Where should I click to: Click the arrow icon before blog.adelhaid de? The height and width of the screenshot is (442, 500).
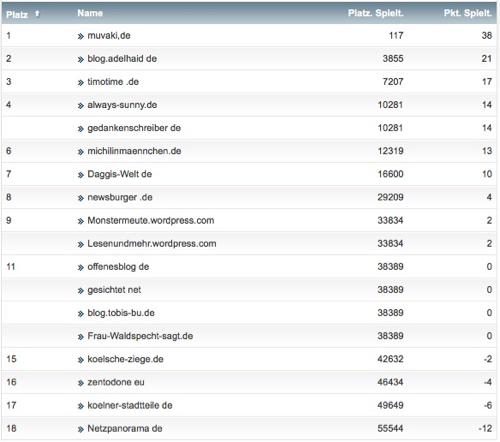[80, 60]
